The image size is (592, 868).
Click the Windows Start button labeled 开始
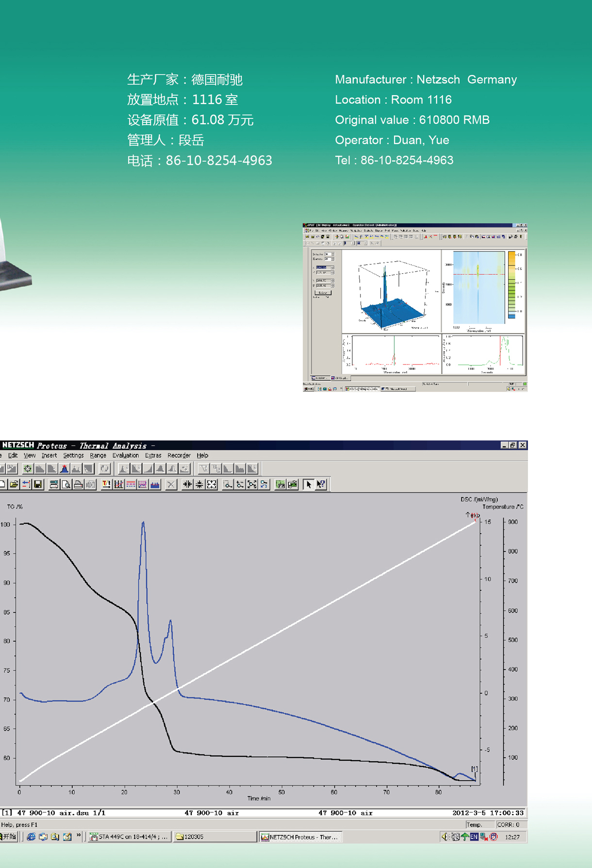pos(9,836)
